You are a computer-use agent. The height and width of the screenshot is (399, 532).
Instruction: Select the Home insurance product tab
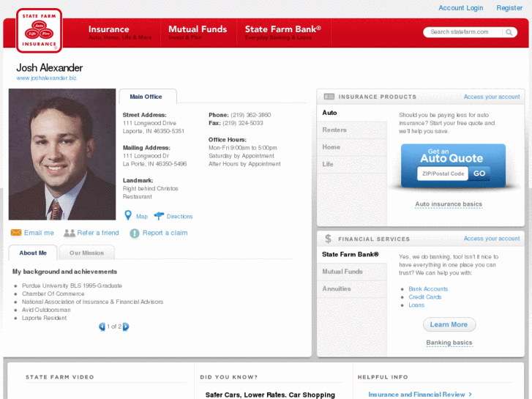point(352,147)
